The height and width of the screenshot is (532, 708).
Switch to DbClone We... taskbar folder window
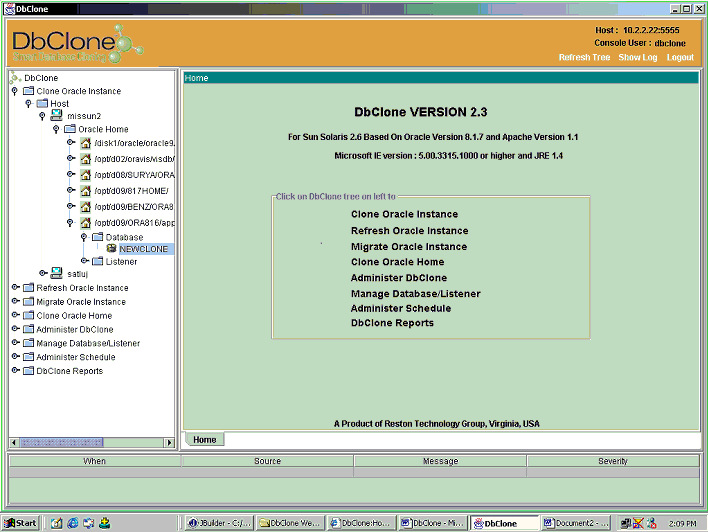tap(290, 523)
